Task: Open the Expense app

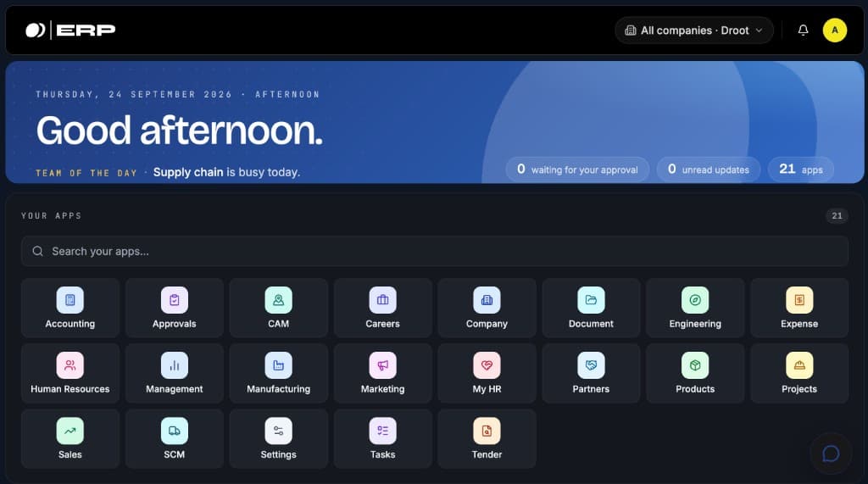Action: tap(799, 308)
